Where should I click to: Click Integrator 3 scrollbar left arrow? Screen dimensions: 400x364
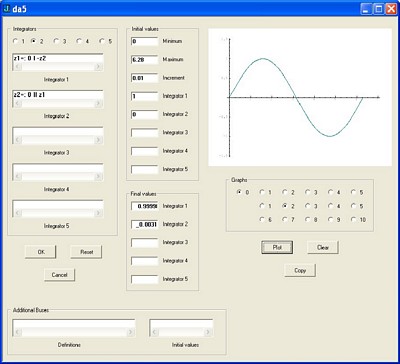pyautogui.click(x=18, y=140)
